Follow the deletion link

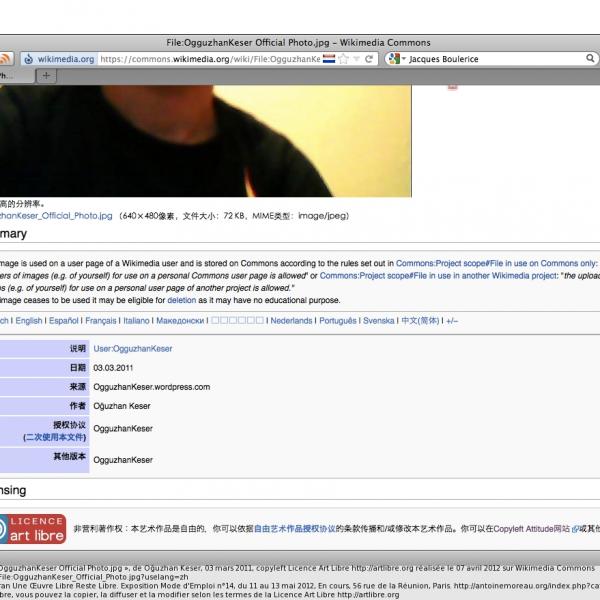(x=182, y=300)
